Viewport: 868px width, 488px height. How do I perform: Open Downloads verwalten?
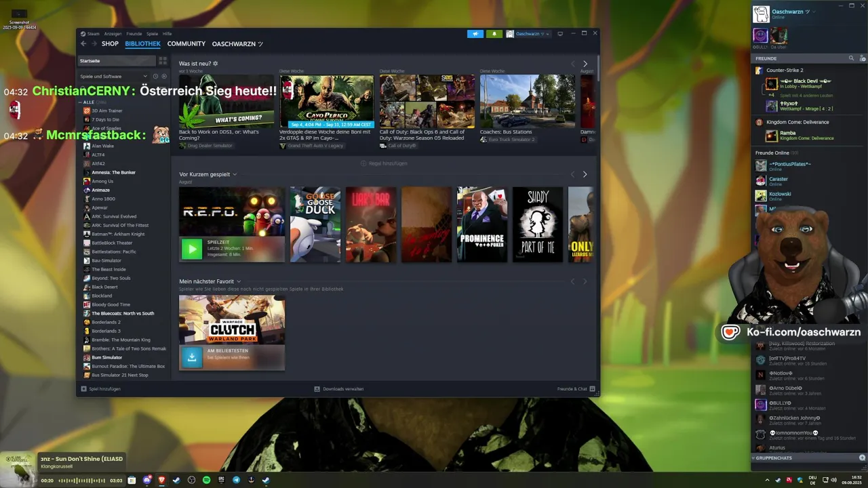pyautogui.click(x=339, y=389)
